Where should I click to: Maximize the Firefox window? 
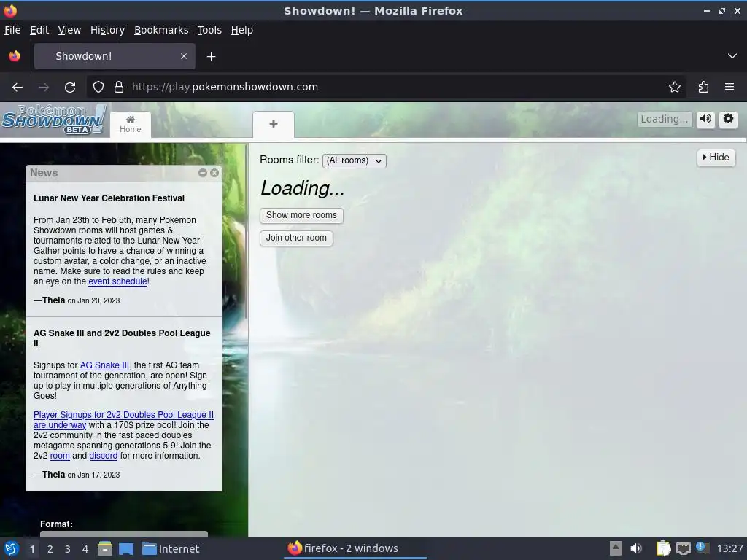[722, 10]
